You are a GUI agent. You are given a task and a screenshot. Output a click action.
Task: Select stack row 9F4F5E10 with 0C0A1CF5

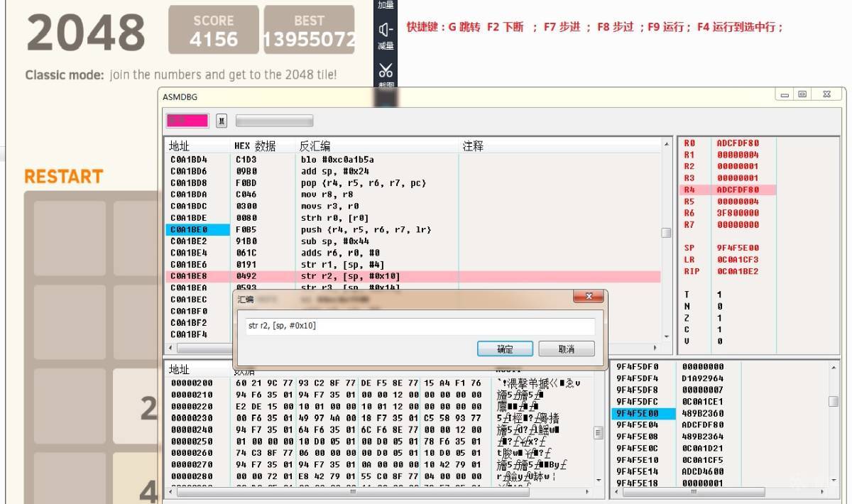pyautogui.click(x=720, y=460)
